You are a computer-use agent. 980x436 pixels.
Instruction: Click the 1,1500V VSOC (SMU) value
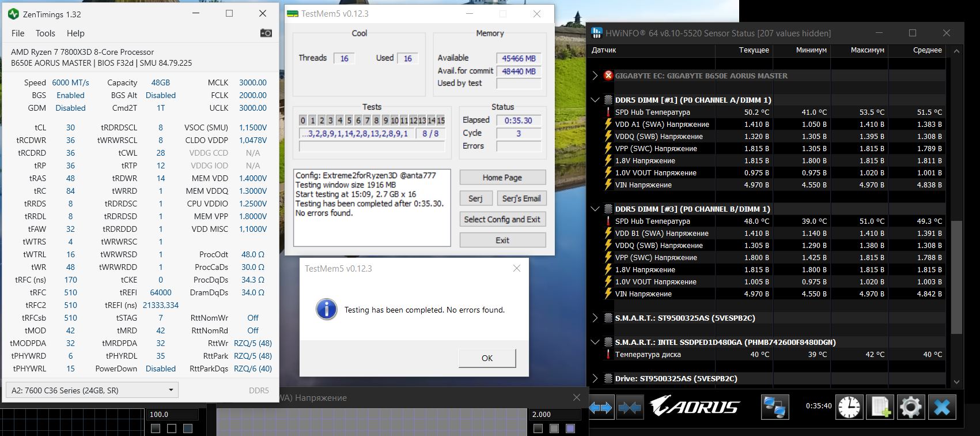click(x=253, y=127)
